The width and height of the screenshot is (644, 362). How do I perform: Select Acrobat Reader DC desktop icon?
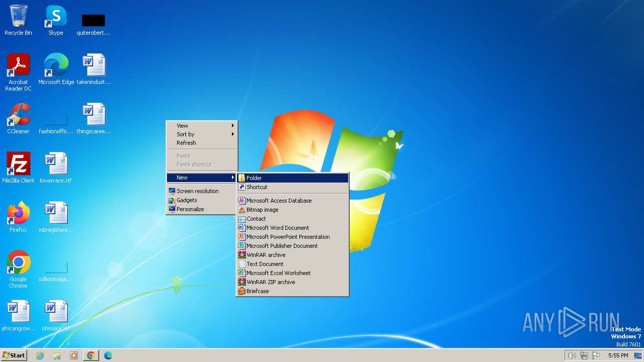pos(18,72)
